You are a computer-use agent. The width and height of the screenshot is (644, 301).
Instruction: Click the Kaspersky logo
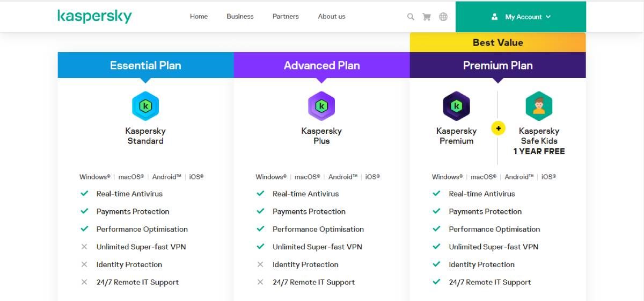(94, 16)
